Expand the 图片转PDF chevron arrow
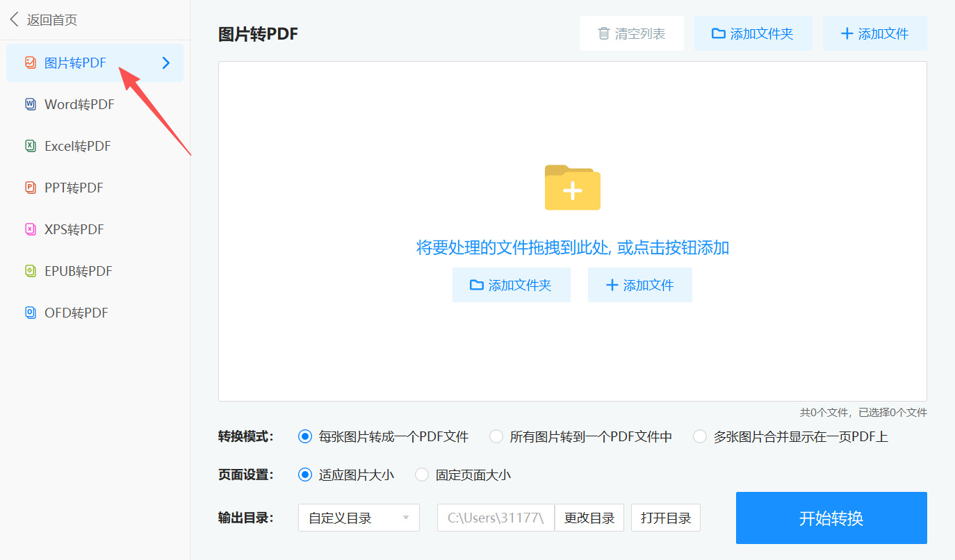The height and width of the screenshot is (560, 955). pos(165,63)
